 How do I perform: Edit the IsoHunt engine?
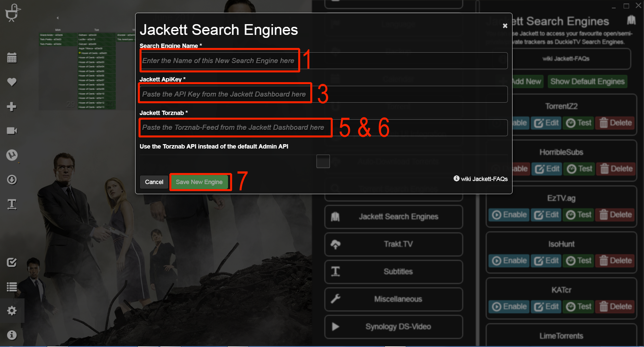point(546,261)
